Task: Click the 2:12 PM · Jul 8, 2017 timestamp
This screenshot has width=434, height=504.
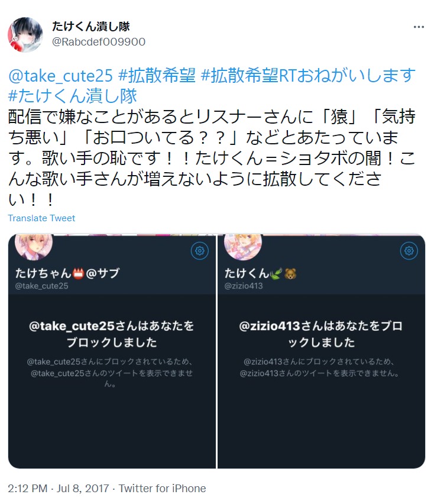Action: [x=59, y=488]
